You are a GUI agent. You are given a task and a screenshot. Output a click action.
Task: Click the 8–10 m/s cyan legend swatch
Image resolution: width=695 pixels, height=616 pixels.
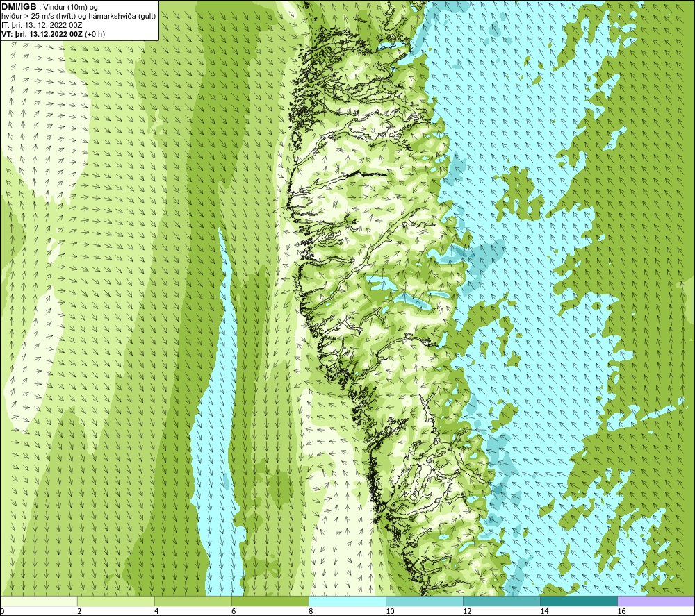coord(347,601)
